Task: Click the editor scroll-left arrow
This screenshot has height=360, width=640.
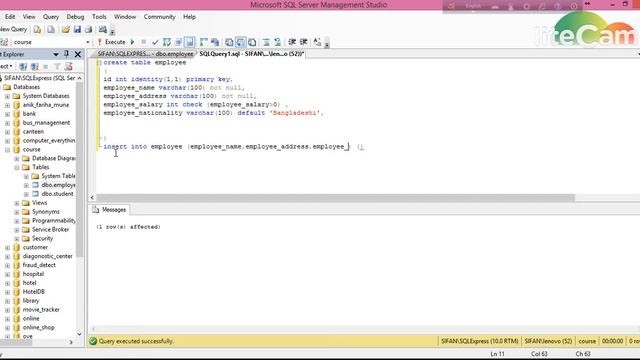Action: 92,198
